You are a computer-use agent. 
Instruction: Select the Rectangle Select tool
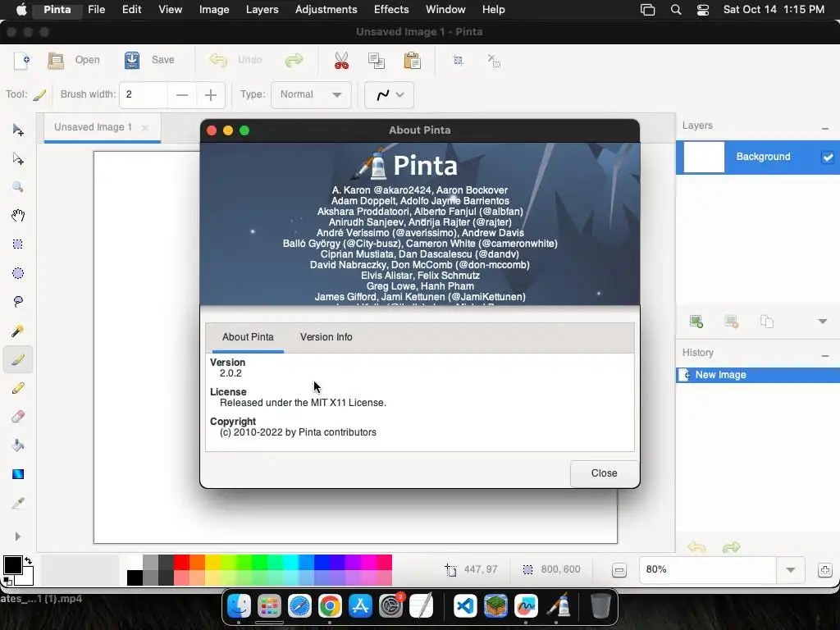click(x=18, y=244)
